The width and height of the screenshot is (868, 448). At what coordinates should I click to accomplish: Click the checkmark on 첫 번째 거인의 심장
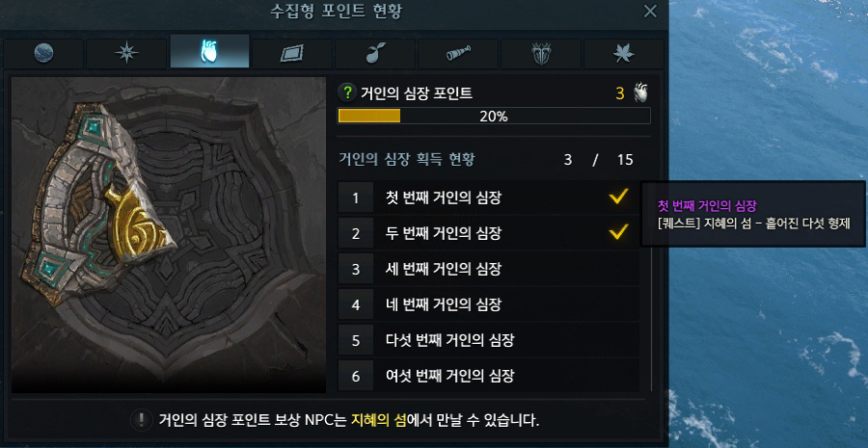tap(618, 197)
